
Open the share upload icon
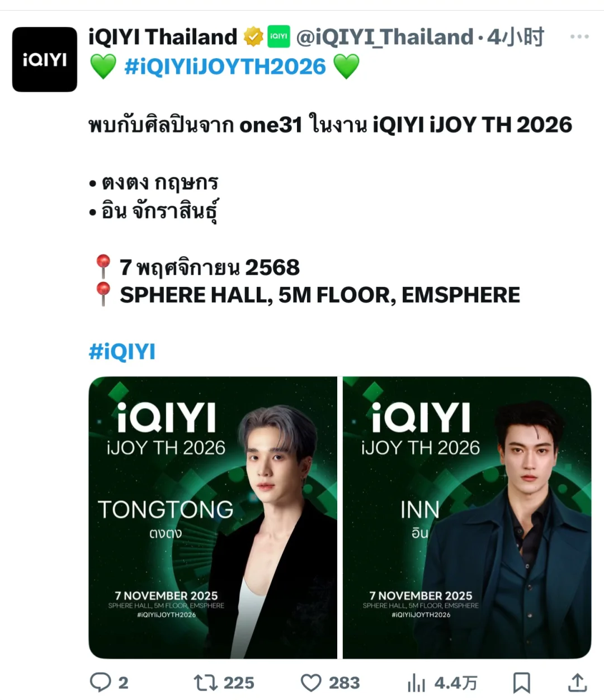577,682
